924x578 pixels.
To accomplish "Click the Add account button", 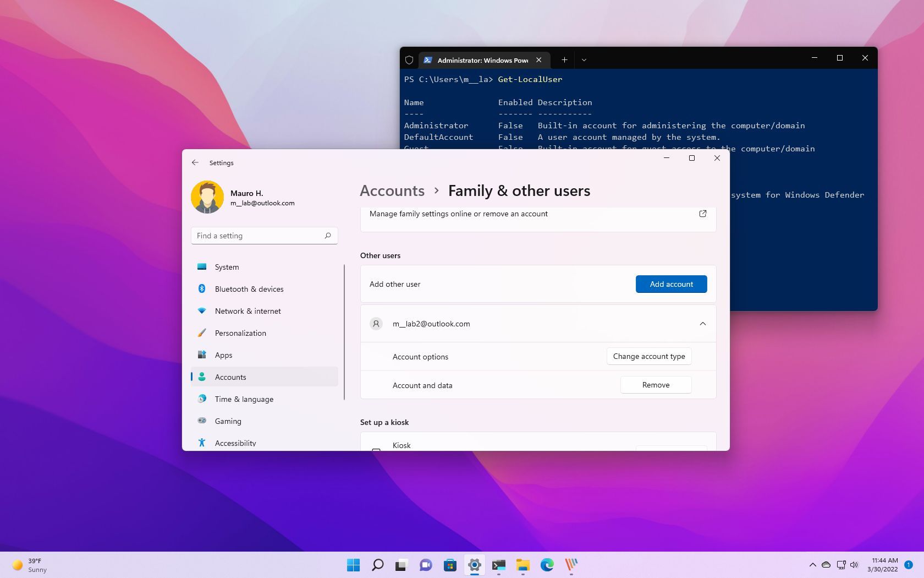I will (671, 284).
